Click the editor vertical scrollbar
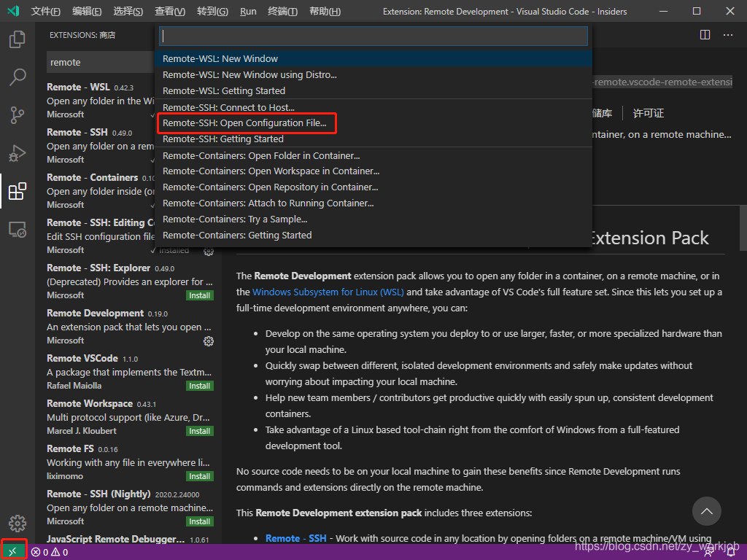747x560 pixels. click(x=743, y=227)
